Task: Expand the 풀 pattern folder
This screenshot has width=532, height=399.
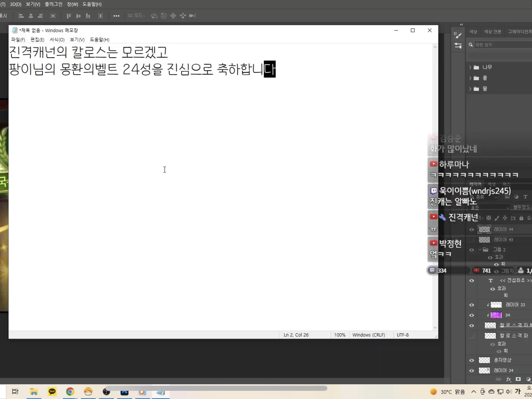Action: click(x=470, y=78)
